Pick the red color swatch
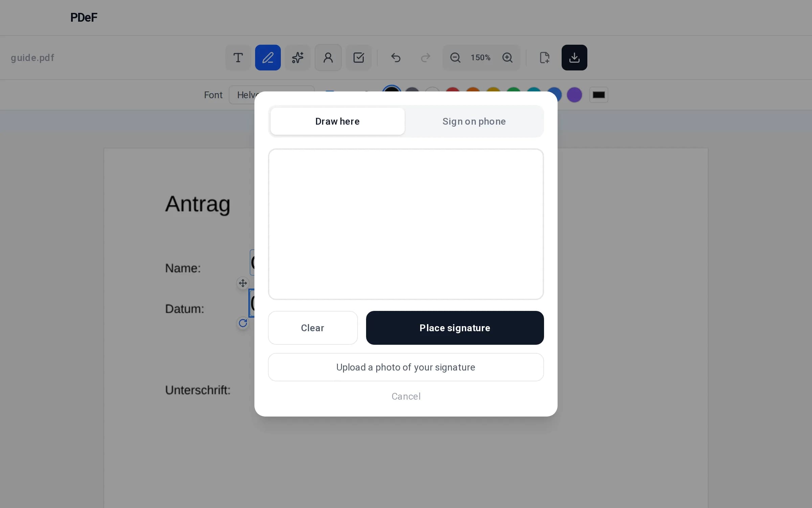 coord(452,89)
